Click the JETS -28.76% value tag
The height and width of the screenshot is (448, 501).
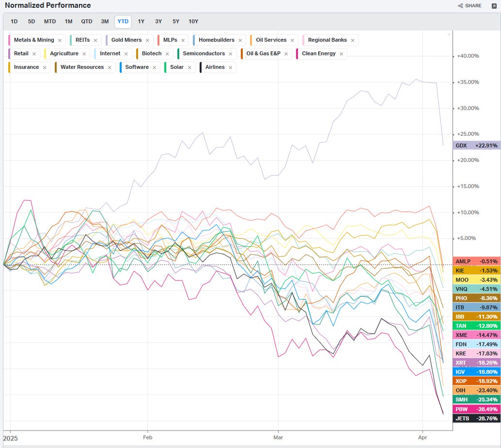(x=476, y=418)
